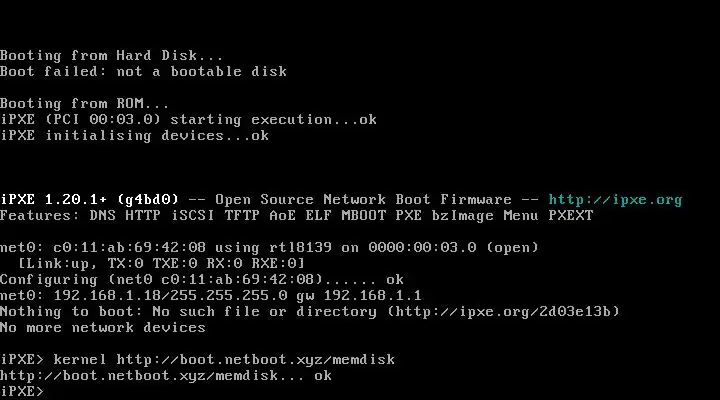Click the 'Features:' label in the features line
The width and height of the screenshot is (720, 400).
click(x=39, y=215)
